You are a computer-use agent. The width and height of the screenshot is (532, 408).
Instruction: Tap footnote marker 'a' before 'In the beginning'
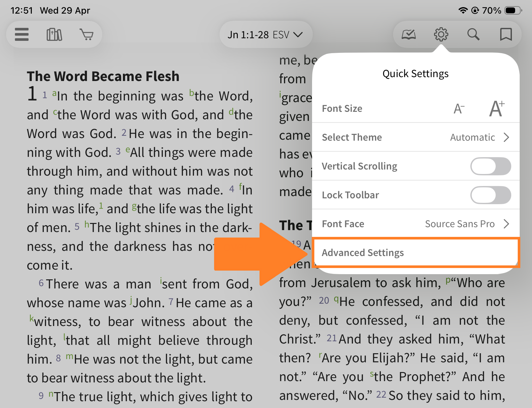pos(54,93)
